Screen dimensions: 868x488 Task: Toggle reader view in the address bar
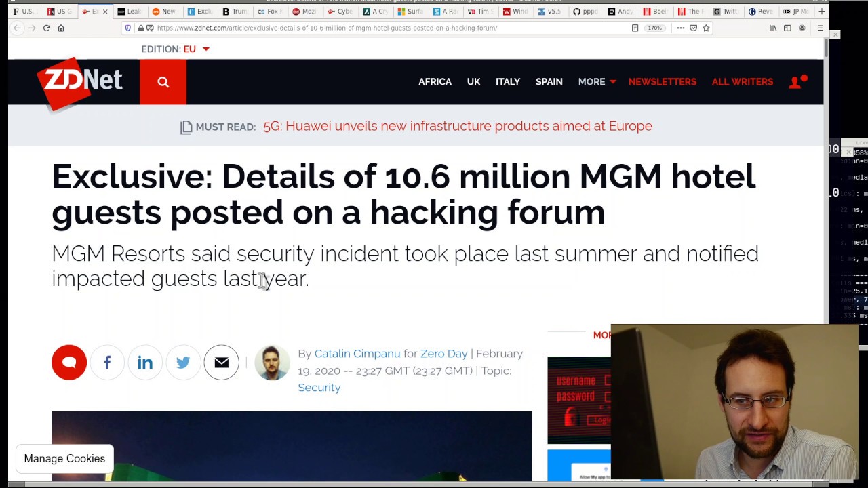pos(635,28)
